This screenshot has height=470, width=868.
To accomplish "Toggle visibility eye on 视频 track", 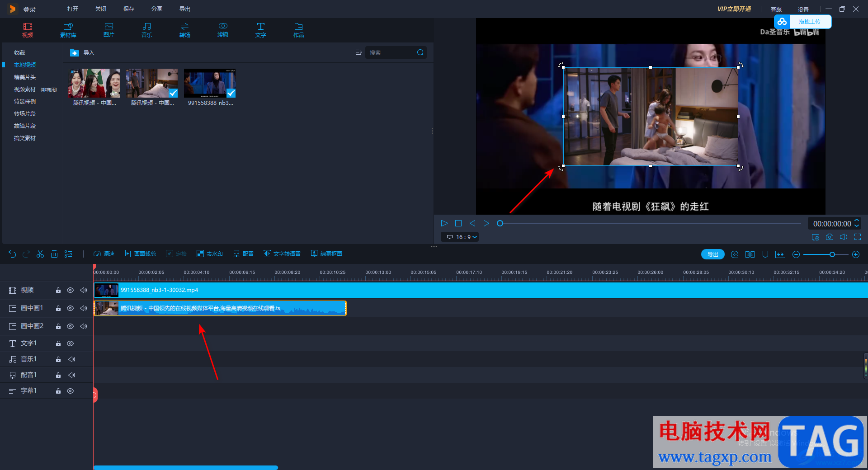I will click(x=70, y=290).
